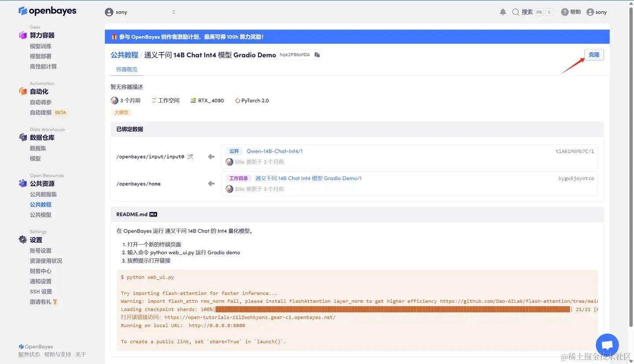Open SSH 设置 in the sidebar
This screenshot has height=364, width=634.
coord(41,292)
